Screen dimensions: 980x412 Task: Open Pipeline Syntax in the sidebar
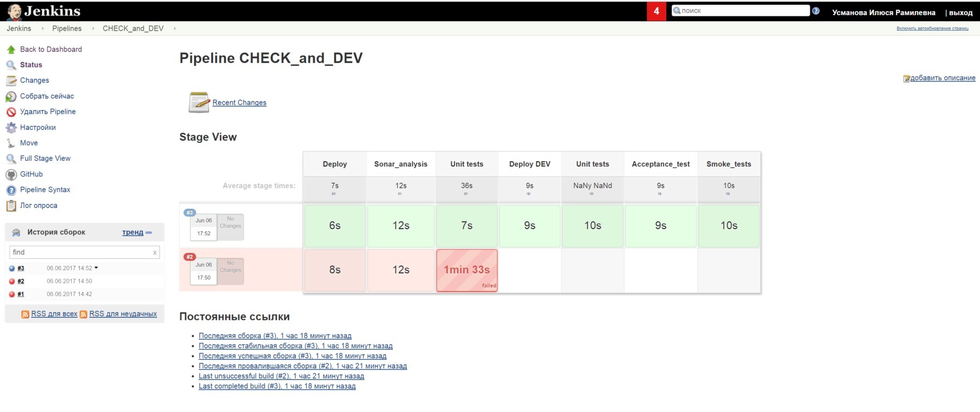point(45,190)
